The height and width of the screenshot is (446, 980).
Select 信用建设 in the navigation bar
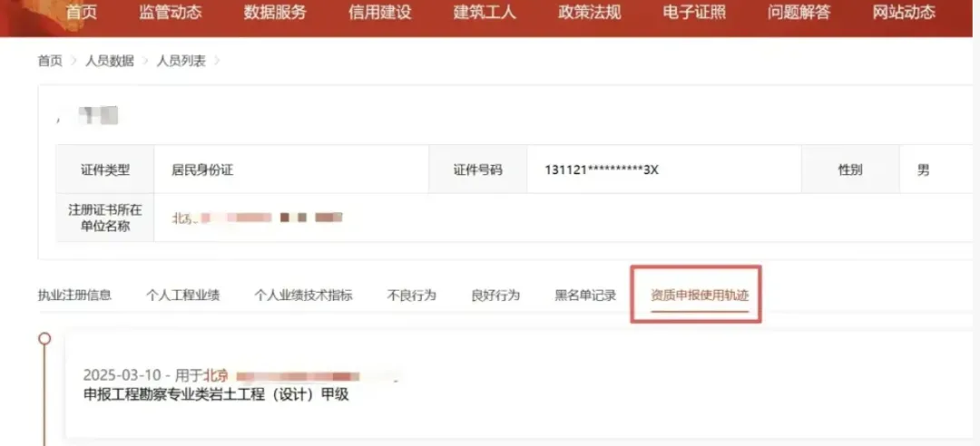tap(380, 13)
